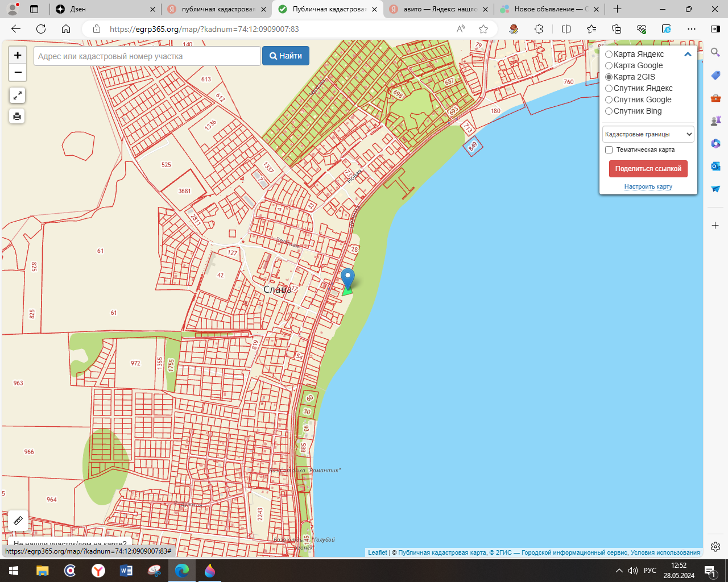Image resolution: width=728 pixels, height=582 pixels.
Task: Collapse the map layers panel
Action: (688, 55)
